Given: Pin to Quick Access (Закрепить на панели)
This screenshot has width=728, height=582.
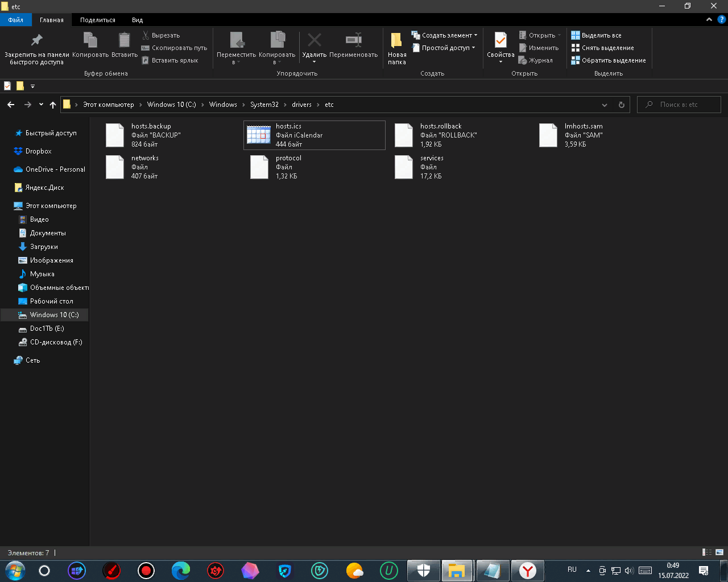Looking at the screenshot, I should (x=36, y=48).
